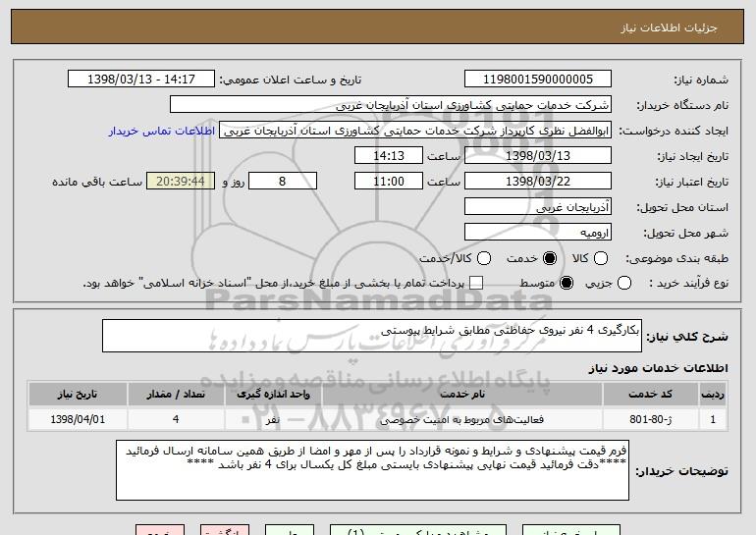The width and height of the screenshot is (756, 535).
Task: Select the کالا radio button
Action: point(601,259)
